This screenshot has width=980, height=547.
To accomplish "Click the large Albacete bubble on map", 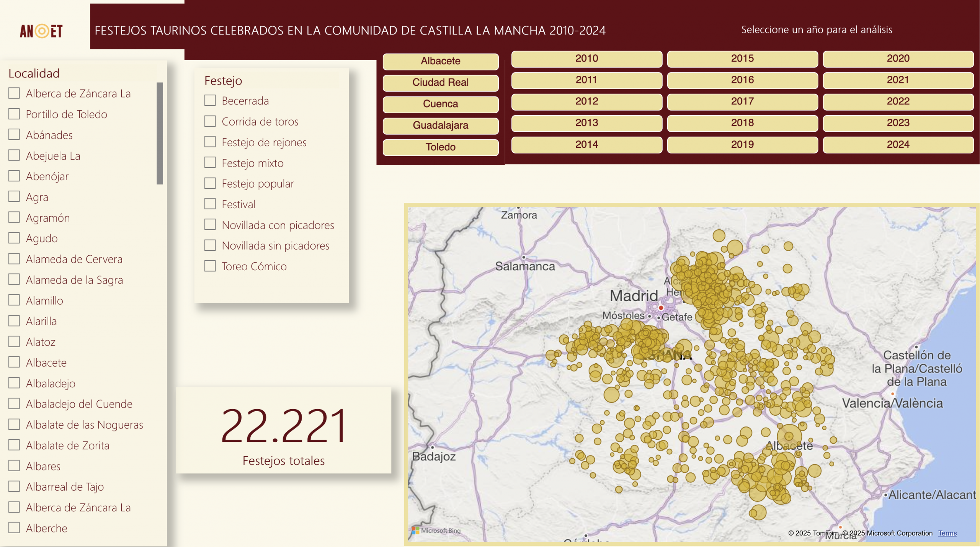I will click(789, 436).
